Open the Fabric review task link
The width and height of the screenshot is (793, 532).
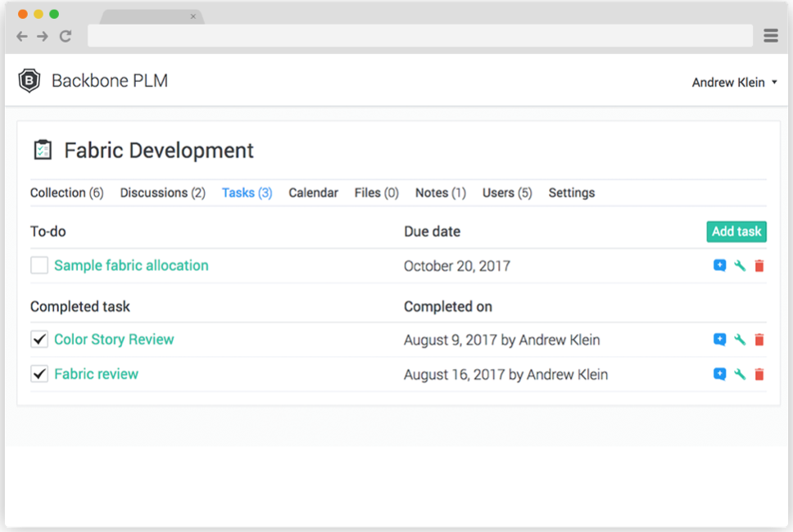[96, 374]
